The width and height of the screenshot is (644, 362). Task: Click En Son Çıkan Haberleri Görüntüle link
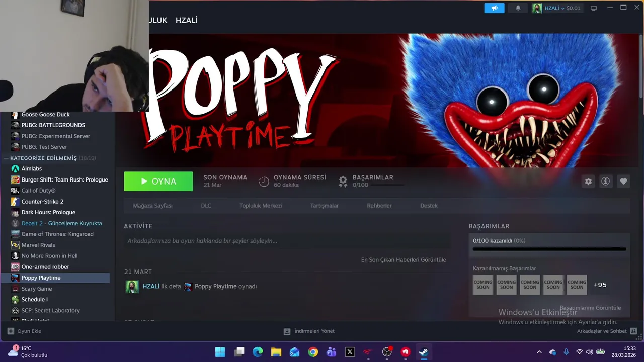point(404,260)
